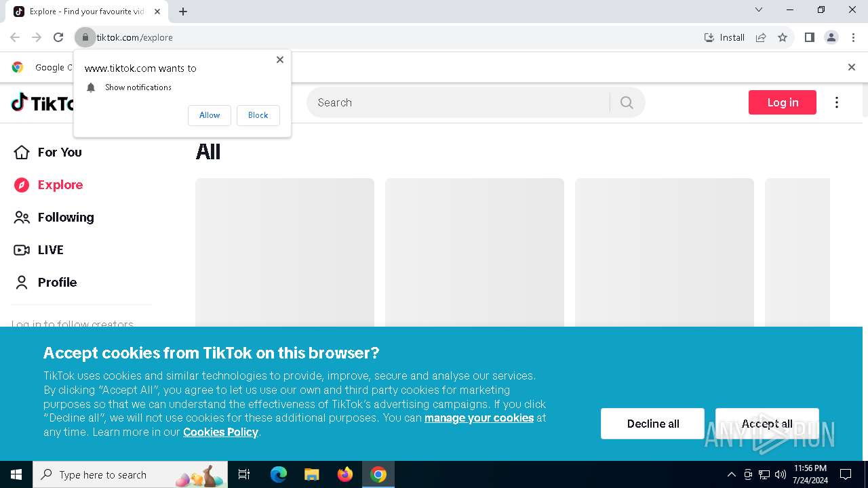The width and height of the screenshot is (868, 488).
Task: Close the notification permission popup
Action: [x=280, y=60]
